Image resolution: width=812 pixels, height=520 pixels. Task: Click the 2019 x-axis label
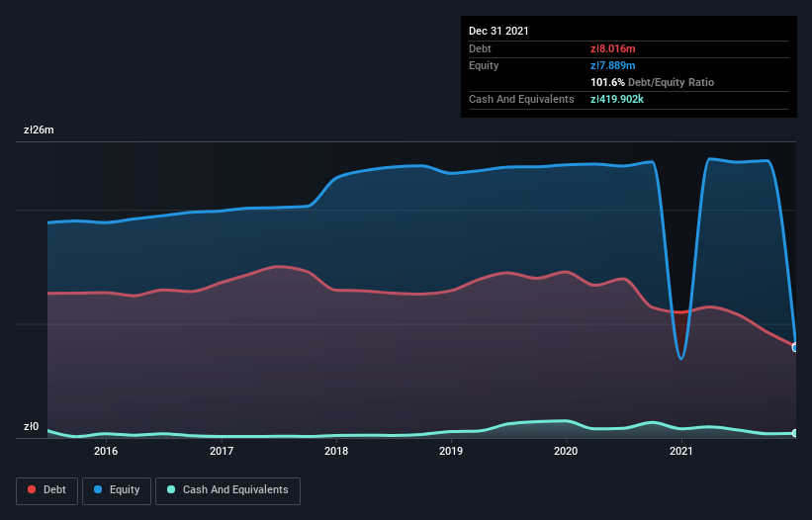(451, 451)
